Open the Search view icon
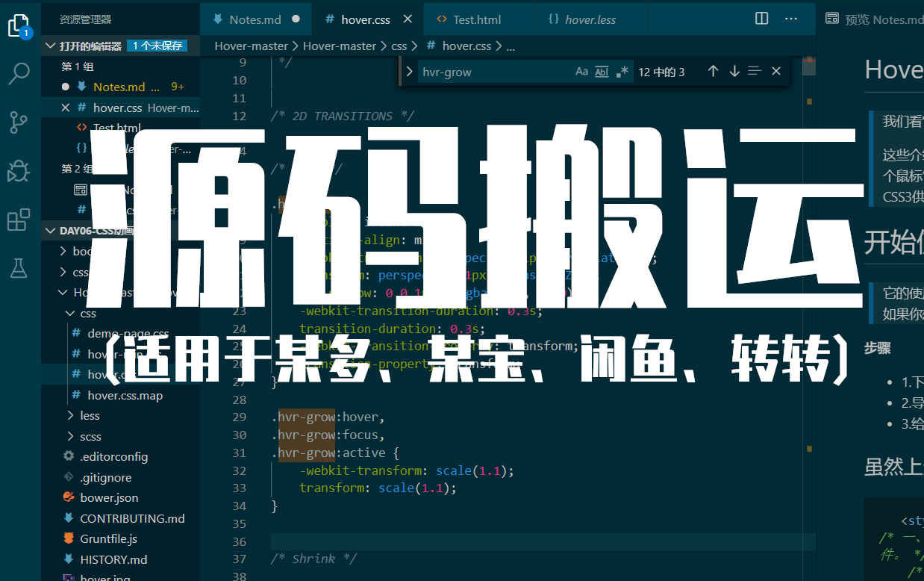 coord(19,73)
